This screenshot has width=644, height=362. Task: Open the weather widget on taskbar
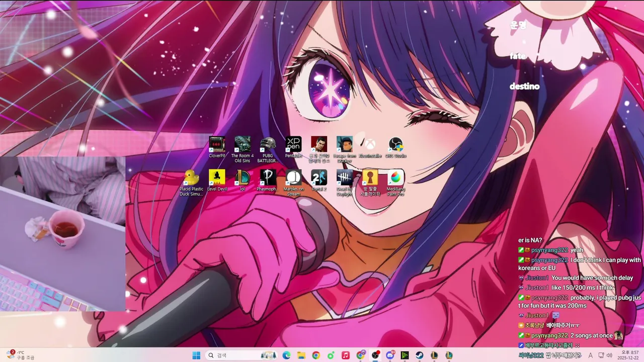[20, 355]
